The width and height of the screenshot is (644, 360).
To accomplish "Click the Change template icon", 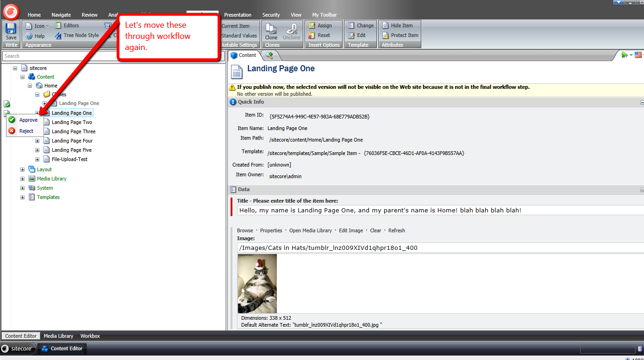I will [352, 26].
